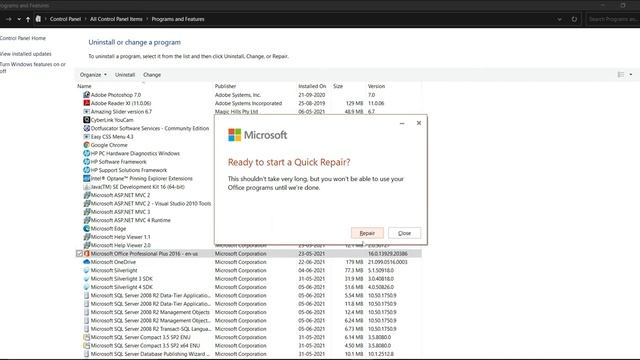640x360 pixels.
Task: Select Java SE Development Kit 16 icon
Action: pyautogui.click(x=87, y=187)
